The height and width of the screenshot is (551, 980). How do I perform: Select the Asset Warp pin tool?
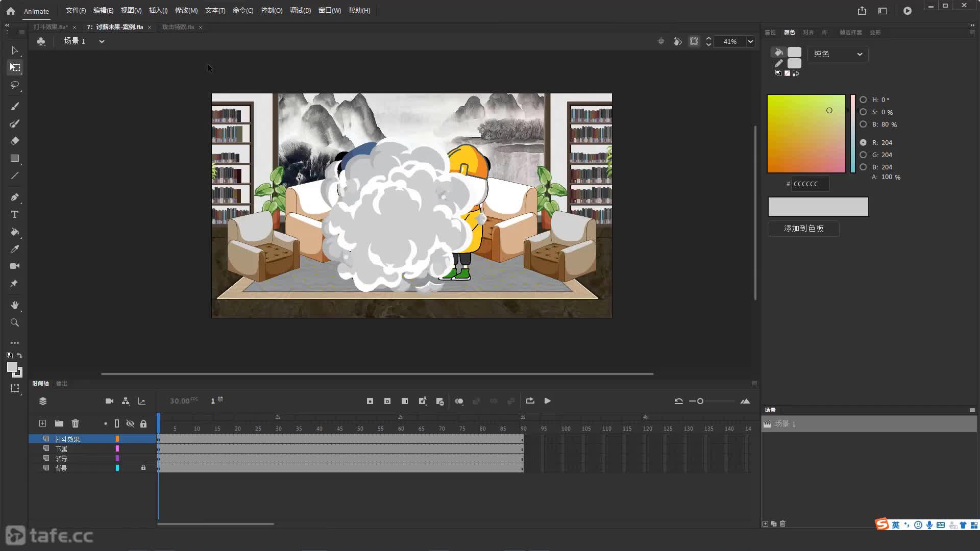(15, 283)
